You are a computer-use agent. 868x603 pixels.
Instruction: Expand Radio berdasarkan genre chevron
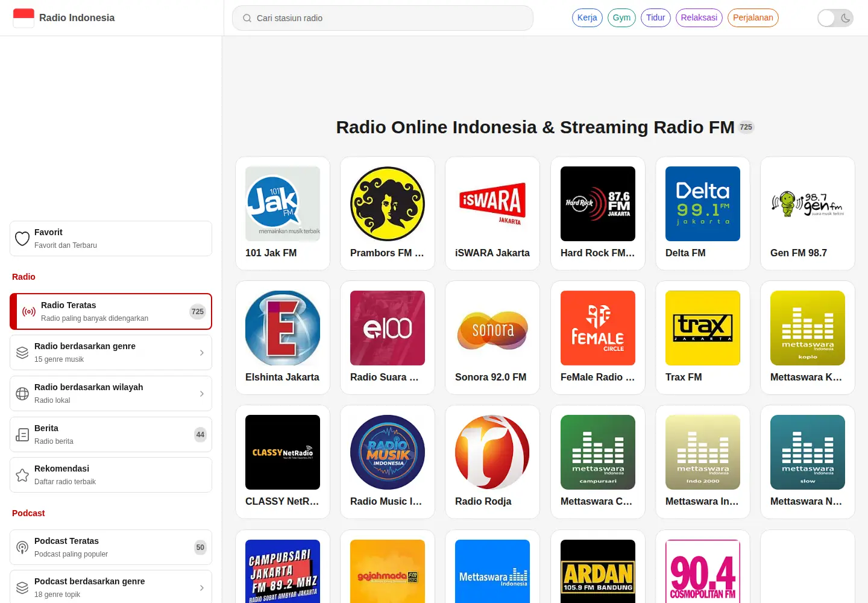pos(201,353)
